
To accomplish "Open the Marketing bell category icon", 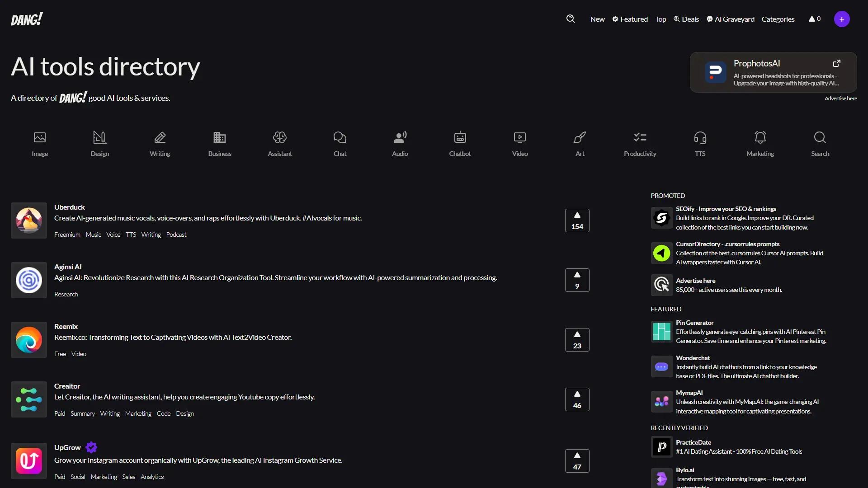I will [760, 137].
